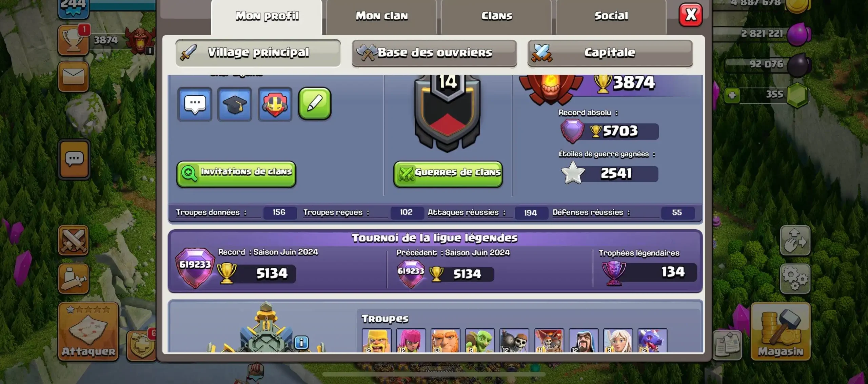Select Base des ouvriers profile view

434,53
